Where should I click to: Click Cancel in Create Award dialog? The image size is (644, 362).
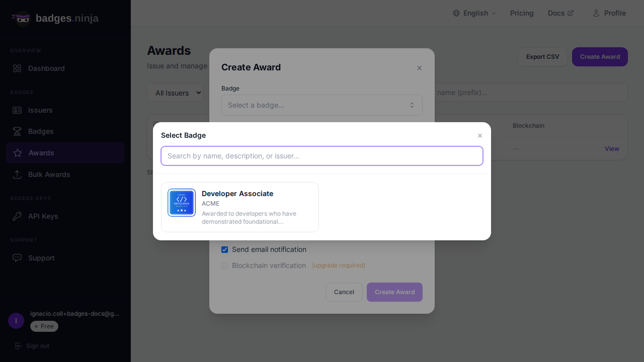click(x=344, y=292)
